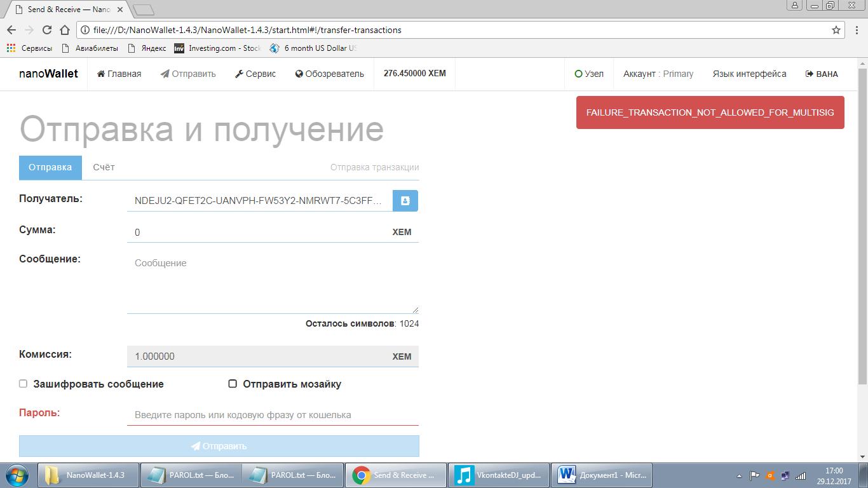
Task: Open Chrome menu three-dots icon
Action: [855, 30]
